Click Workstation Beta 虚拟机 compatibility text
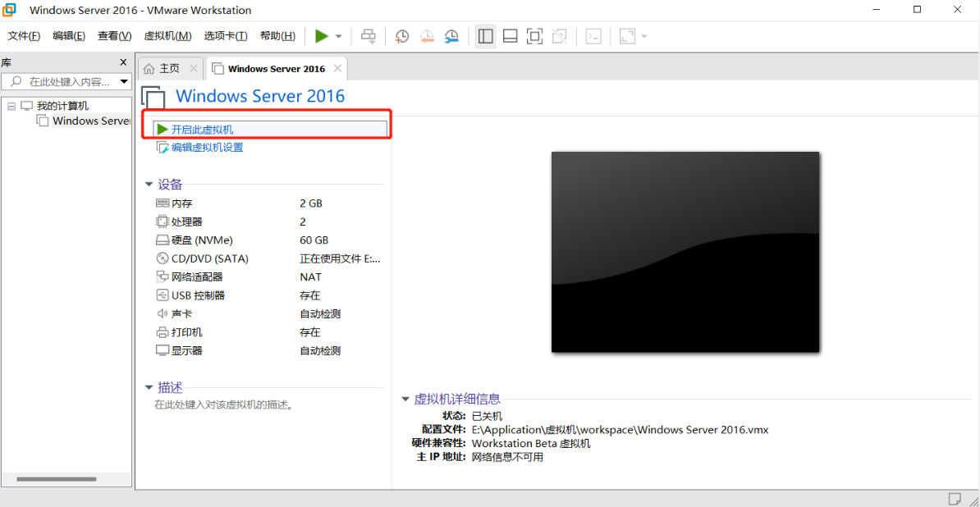Image resolution: width=980 pixels, height=507 pixels. coord(530,443)
